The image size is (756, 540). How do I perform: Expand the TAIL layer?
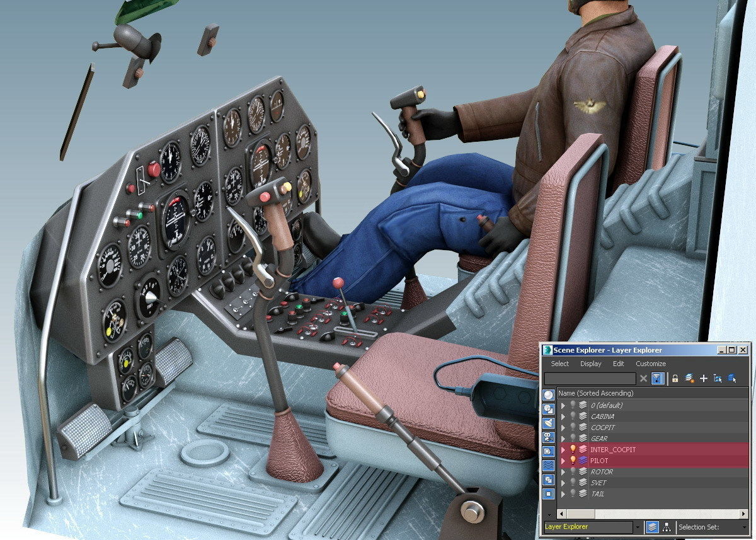tap(563, 494)
